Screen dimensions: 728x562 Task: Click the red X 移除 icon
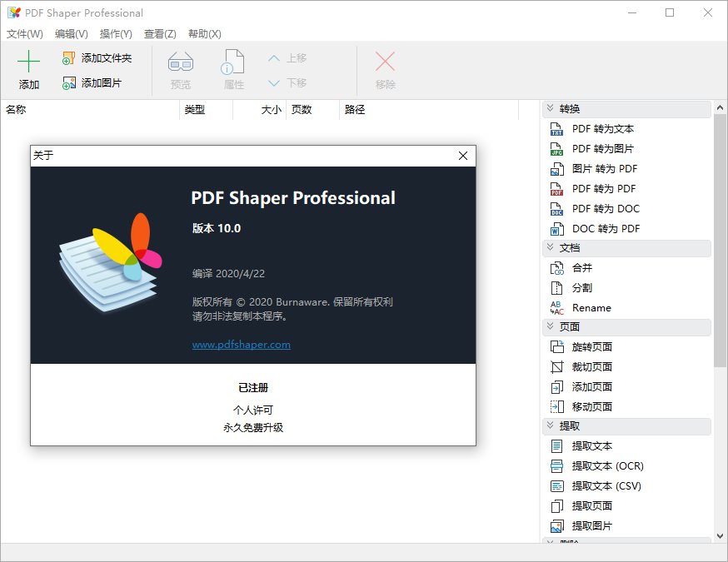point(385,62)
